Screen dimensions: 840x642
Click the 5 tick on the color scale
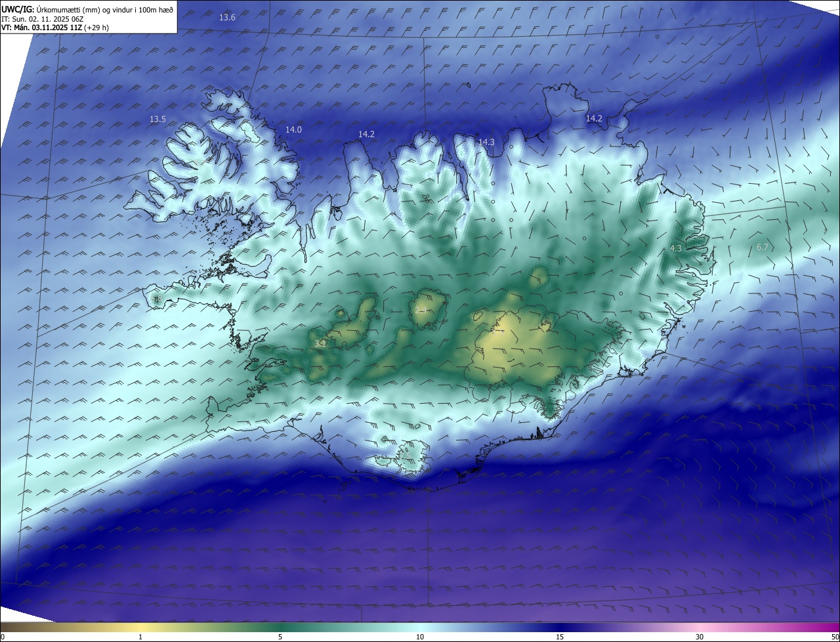click(280, 637)
